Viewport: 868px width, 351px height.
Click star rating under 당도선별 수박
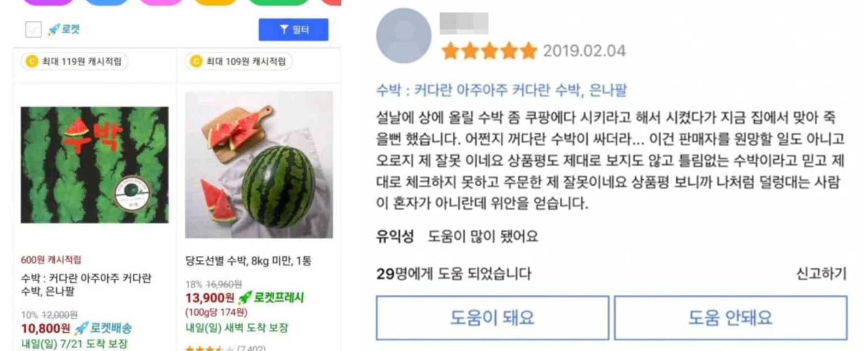point(210,349)
